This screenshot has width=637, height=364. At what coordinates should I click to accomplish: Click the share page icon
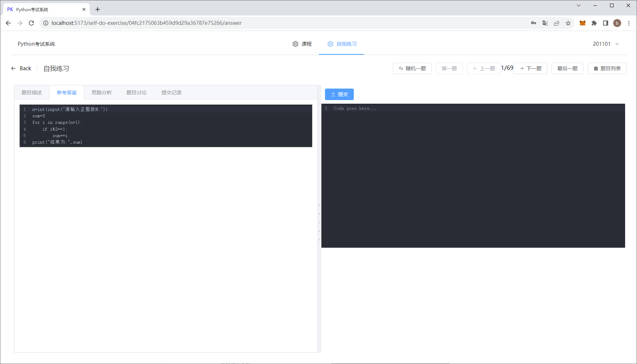[557, 23]
